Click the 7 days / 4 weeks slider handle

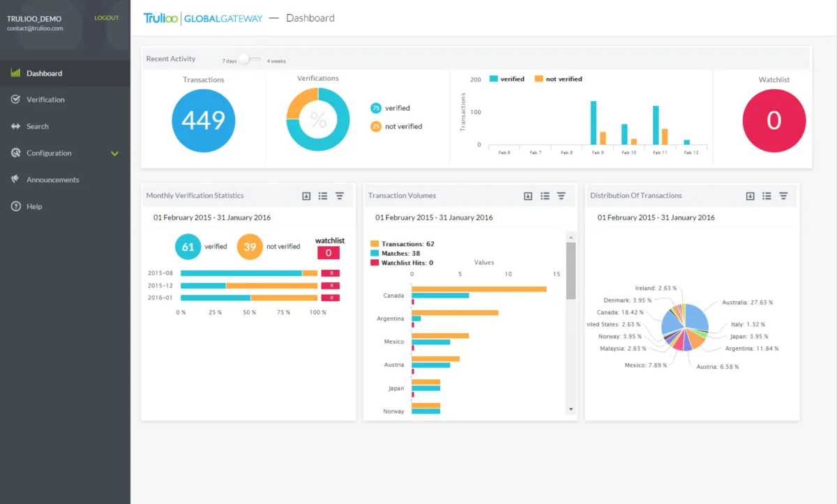[x=244, y=59]
